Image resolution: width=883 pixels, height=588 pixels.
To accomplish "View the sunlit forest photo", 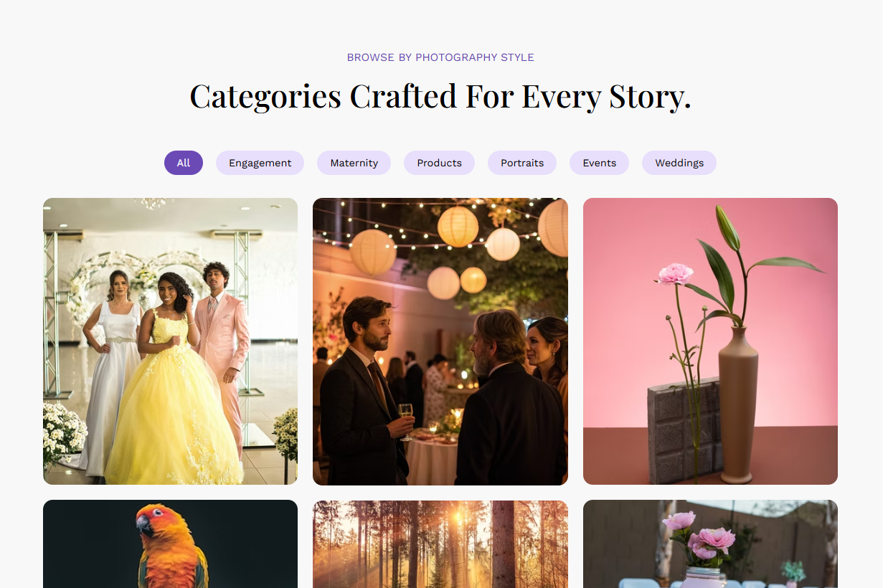I will 440,544.
